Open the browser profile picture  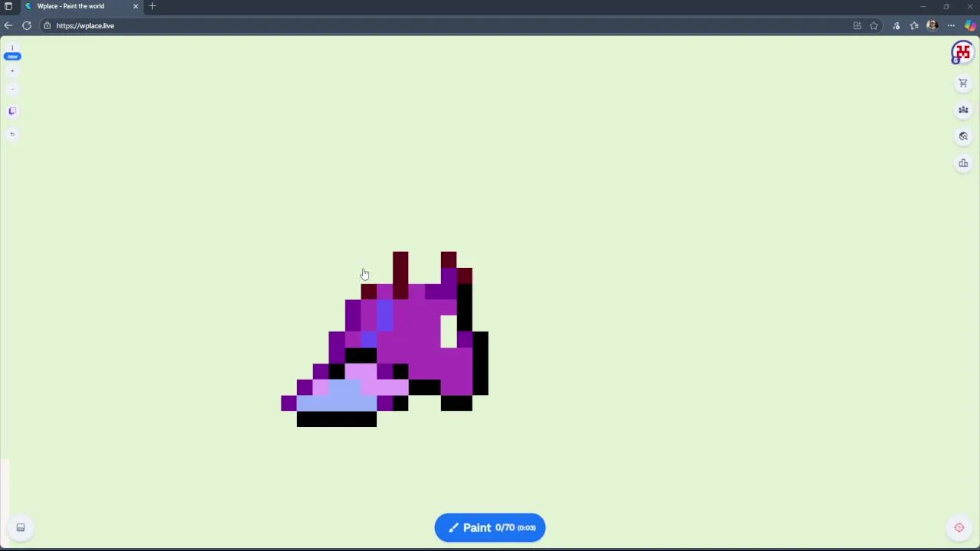(x=933, y=25)
